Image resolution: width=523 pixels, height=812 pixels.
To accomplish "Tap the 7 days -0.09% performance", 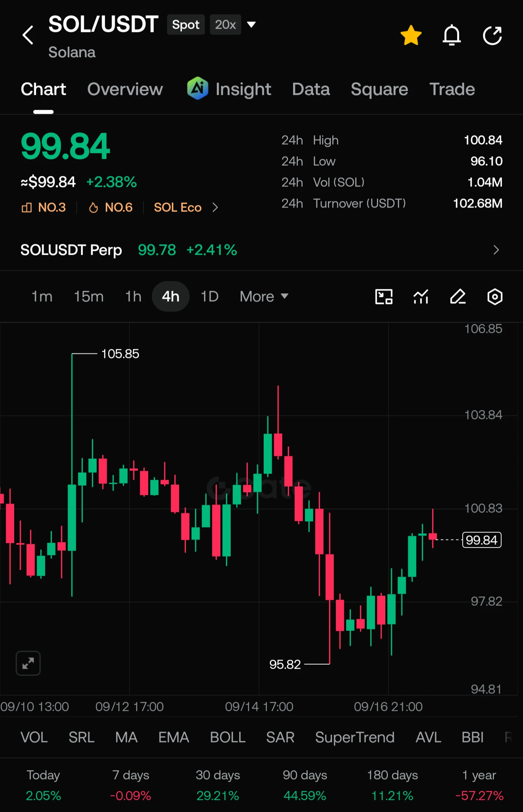I will pyautogui.click(x=131, y=785).
